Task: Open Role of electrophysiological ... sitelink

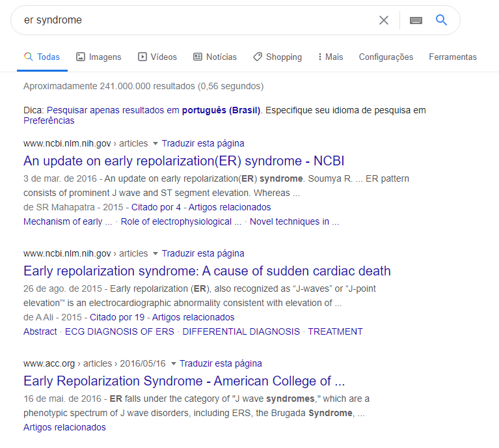Action: point(181,222)
